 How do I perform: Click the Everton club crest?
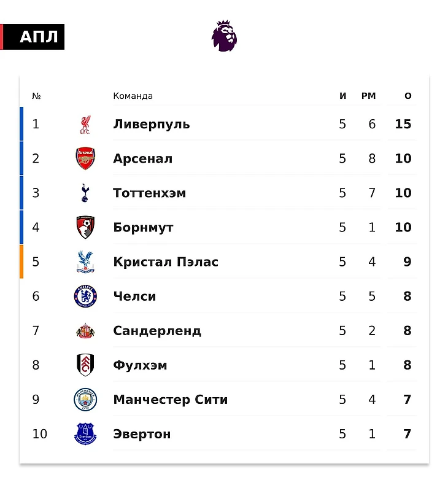tap(85, 434)
